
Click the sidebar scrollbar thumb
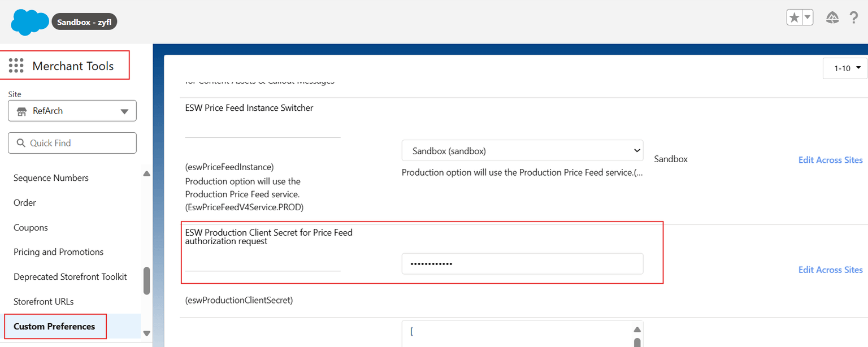147,281
